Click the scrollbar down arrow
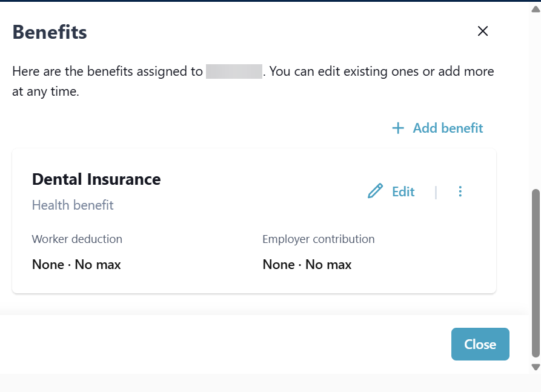541x392 pixels. pyautogui.click(x=536, y=367)
